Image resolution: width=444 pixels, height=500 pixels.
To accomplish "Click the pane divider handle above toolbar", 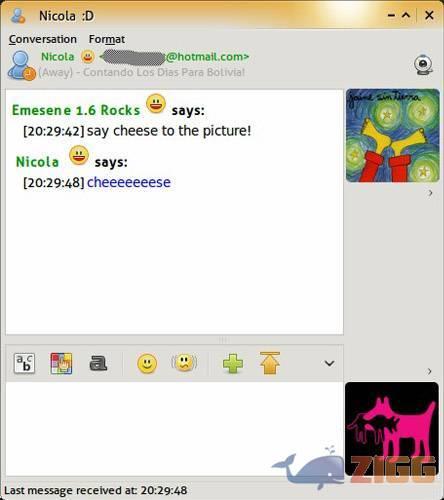I will click(223, 340).
